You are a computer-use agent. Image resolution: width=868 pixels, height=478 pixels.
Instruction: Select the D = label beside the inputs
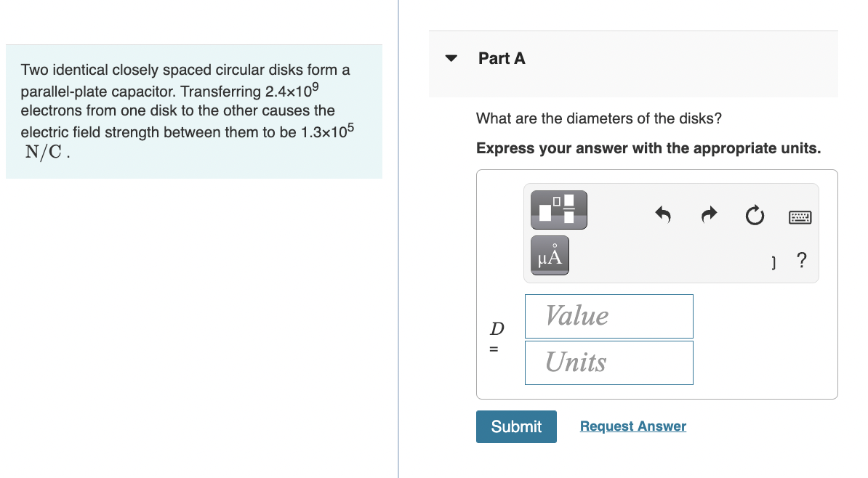pyautogui.click(x=495, y=338)
